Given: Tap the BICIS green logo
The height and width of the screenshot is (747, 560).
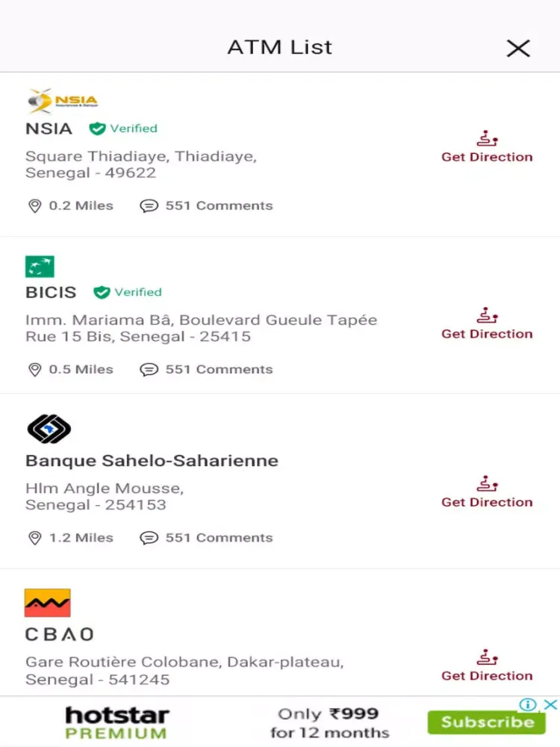Looking at the screenshot, I should (40, 267).
